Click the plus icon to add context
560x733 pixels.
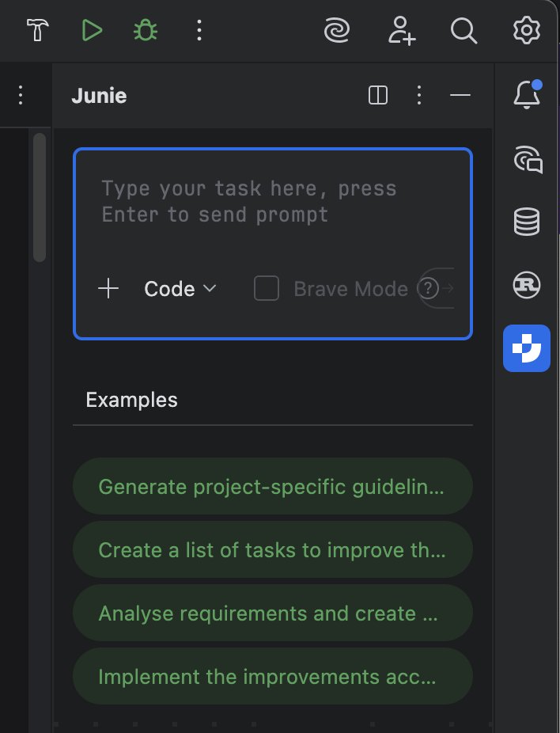[x=108, y=288]
